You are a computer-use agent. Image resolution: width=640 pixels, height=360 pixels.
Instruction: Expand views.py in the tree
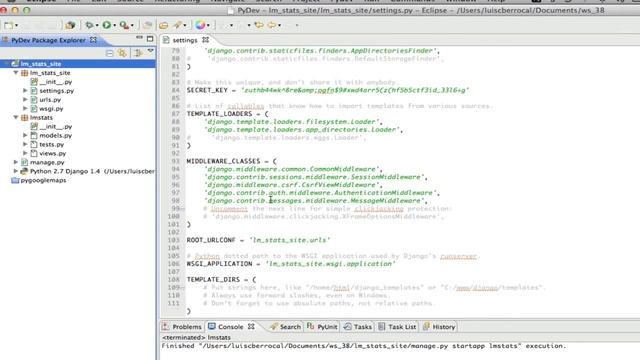pyautogui.click(x=25, y=153)
